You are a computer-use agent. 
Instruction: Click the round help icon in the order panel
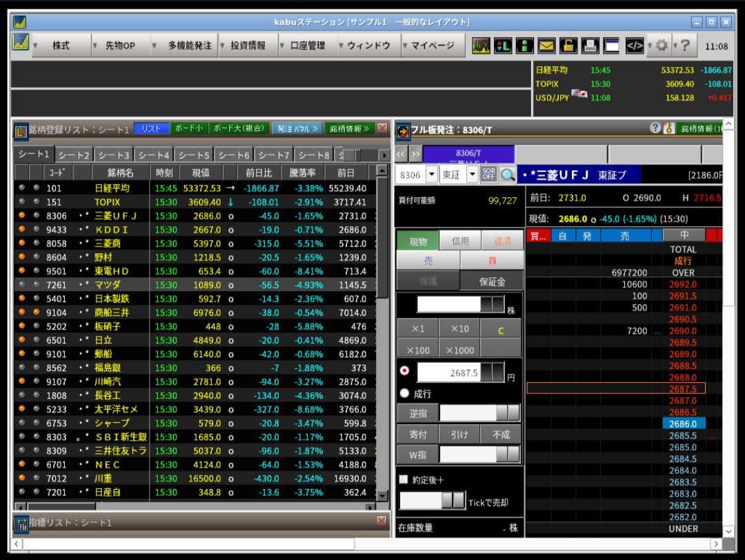pos(655,128)
